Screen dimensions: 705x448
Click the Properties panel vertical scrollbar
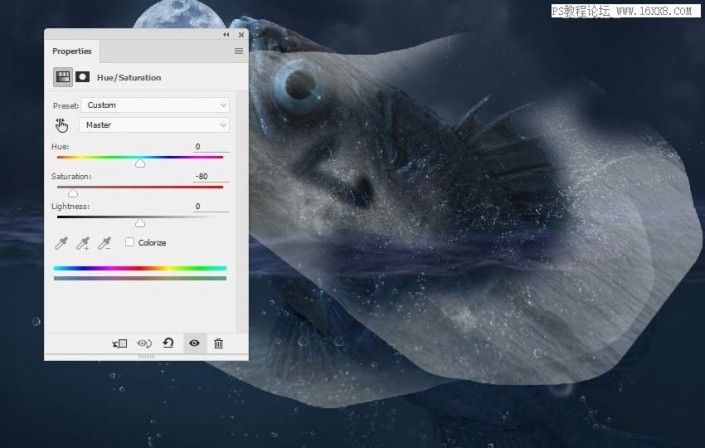241,211
